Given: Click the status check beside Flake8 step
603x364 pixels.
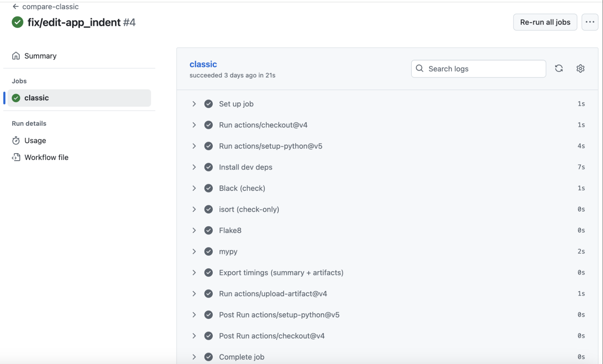Looking at the screenshot, I should tap(208, 230).
